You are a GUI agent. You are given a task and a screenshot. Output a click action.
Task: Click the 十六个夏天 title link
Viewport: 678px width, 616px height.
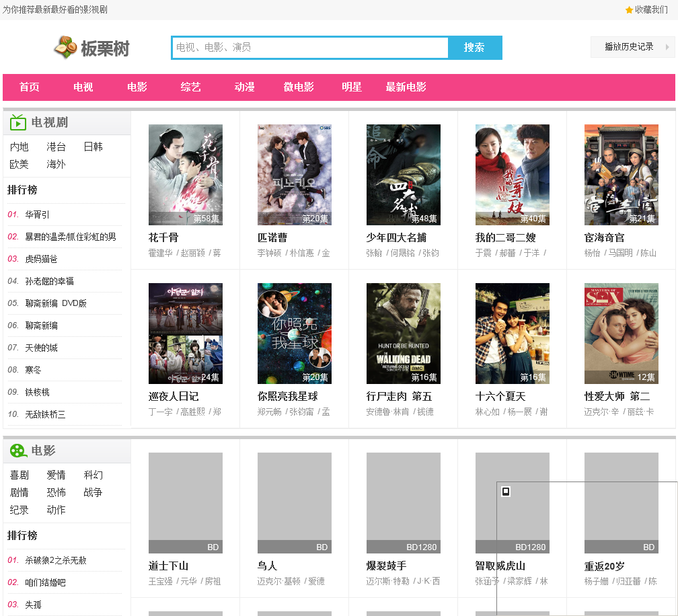(500, 396)
